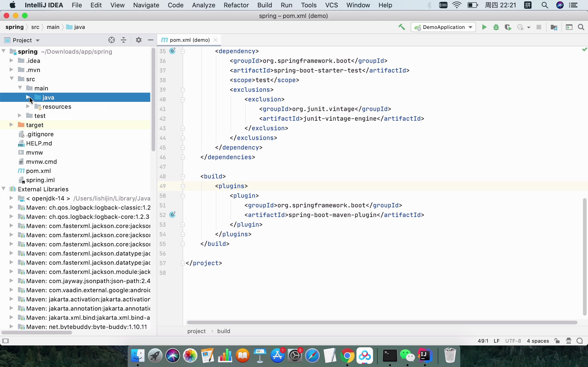Expand the target folder
The image size is (588, 367).
tap(11, 125)
